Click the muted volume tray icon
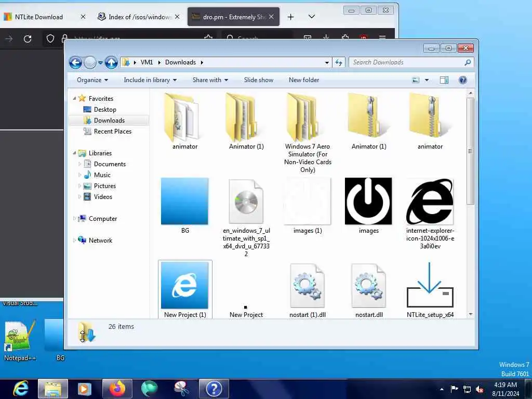 (x=480, y=389)
